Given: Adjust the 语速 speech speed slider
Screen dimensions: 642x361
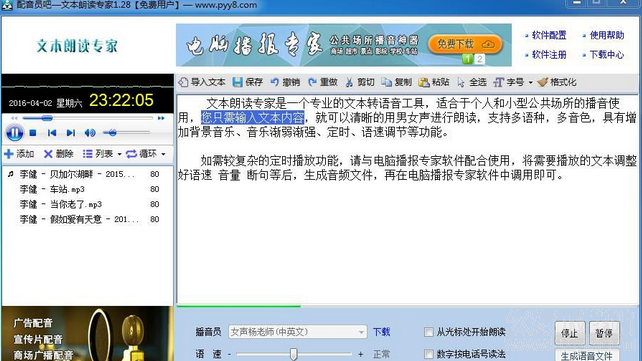Looking at the screenshot, I should (294, 354).
